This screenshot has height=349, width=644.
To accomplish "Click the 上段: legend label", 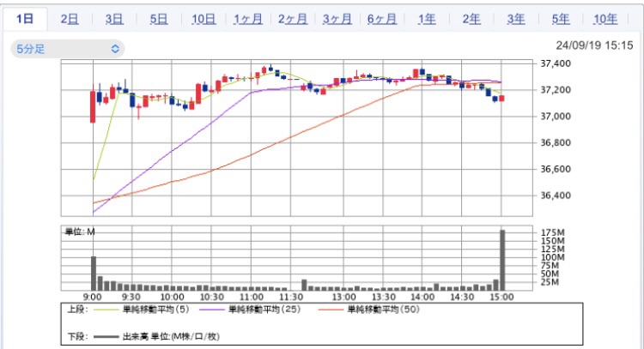I will [77, 310].
